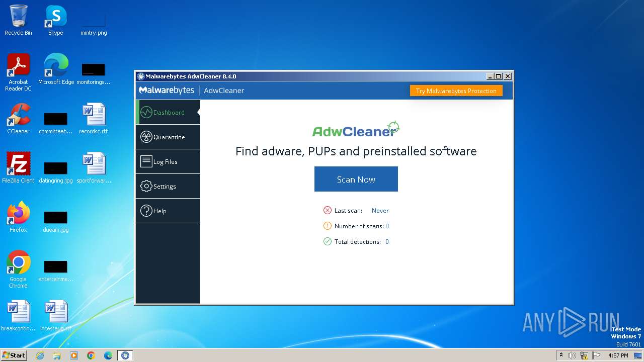644x362 pixels.
Task: Select the Microsoft Edge desktop shortcut
Action: [x=56, y=69]
